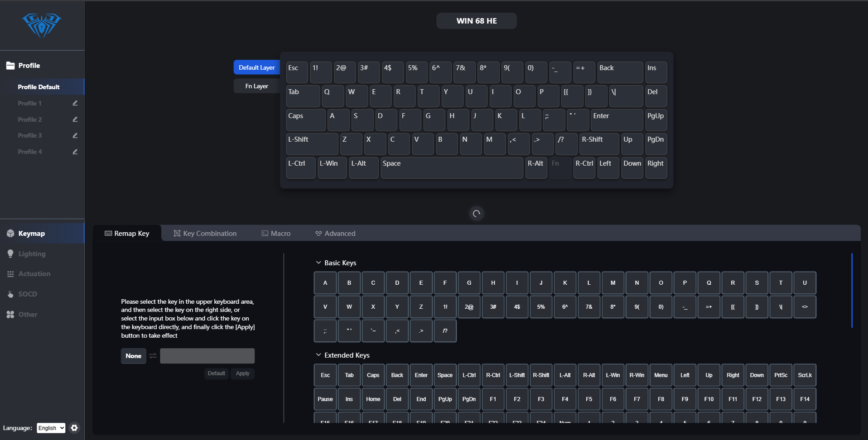Viewport: 868px width, 440px height.
Task: Choose the A key in Basic Keys
Action: [x=325, y=283]
